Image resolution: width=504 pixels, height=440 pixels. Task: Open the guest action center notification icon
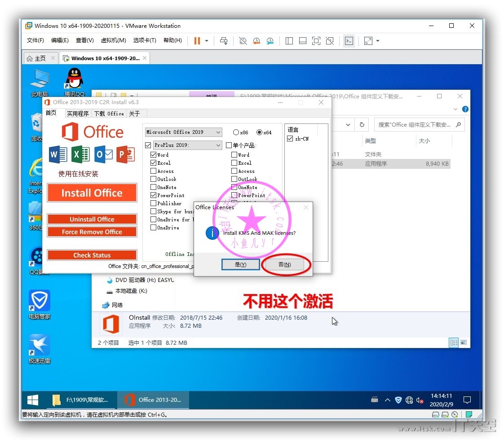(x=467, y=400)
